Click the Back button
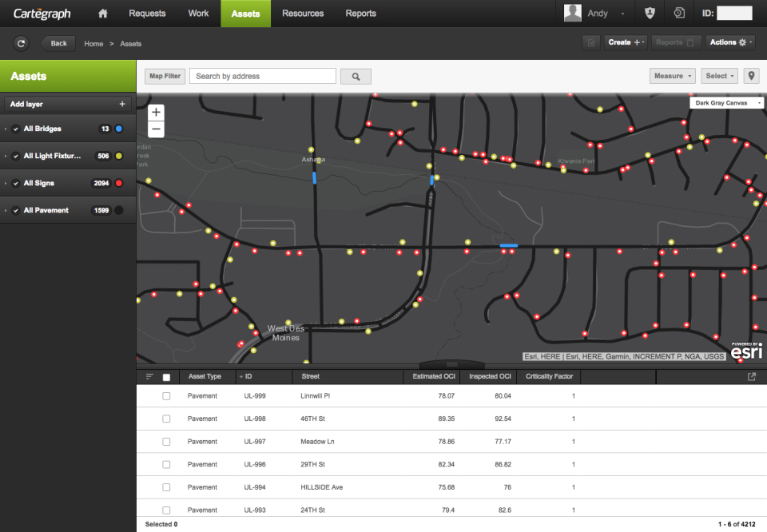767x532 pixels. pyautogui.click(x=57, y=43)
